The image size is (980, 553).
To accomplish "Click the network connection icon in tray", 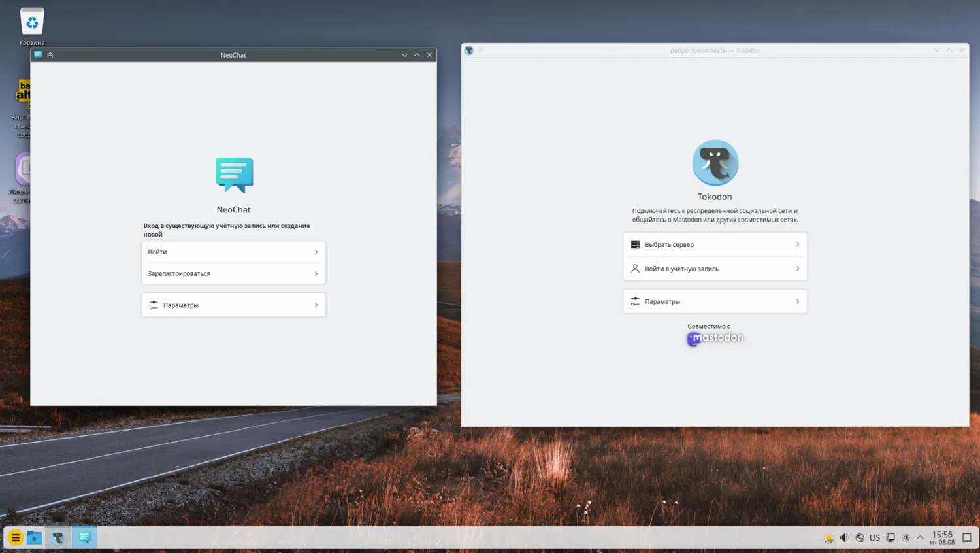I will click(x=890, y=538).
